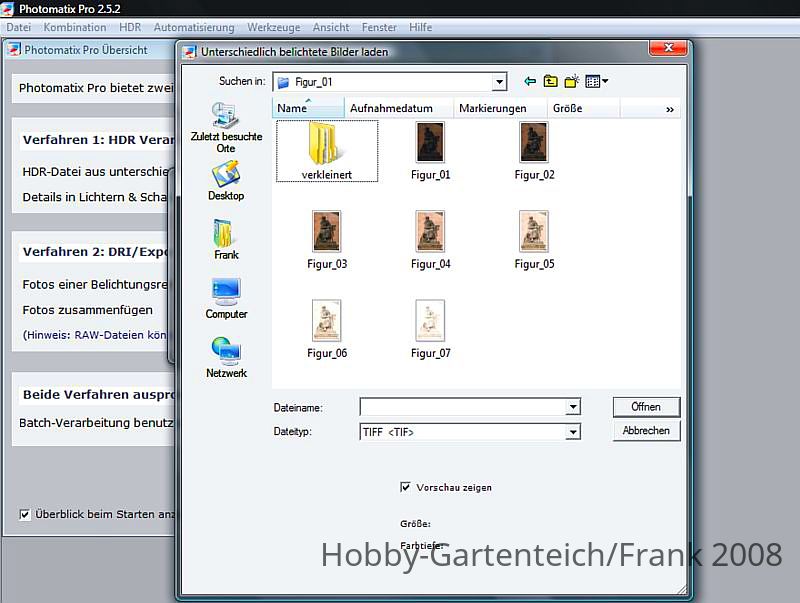The height and width of the screenshot is (603, 800).
Task: Sort by the Name column header
Action: [x=308, y=108]
